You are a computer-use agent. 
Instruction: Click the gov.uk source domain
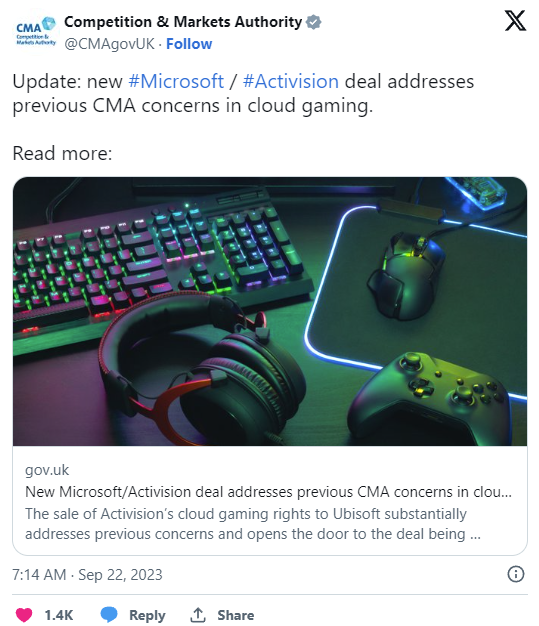click(47, 470)
